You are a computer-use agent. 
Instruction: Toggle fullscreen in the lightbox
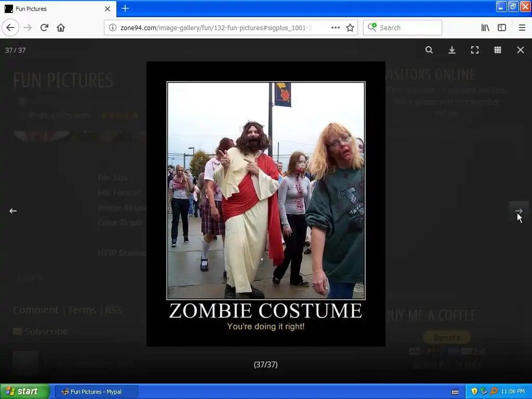click(475, 50)
